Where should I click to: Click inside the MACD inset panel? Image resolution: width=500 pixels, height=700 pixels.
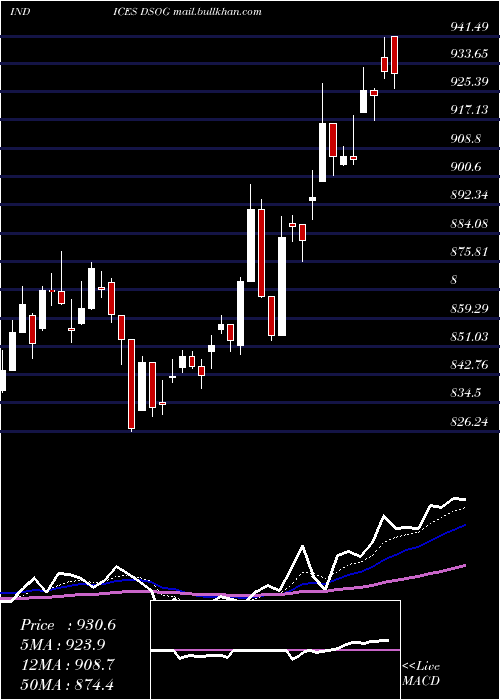(275, 650)
